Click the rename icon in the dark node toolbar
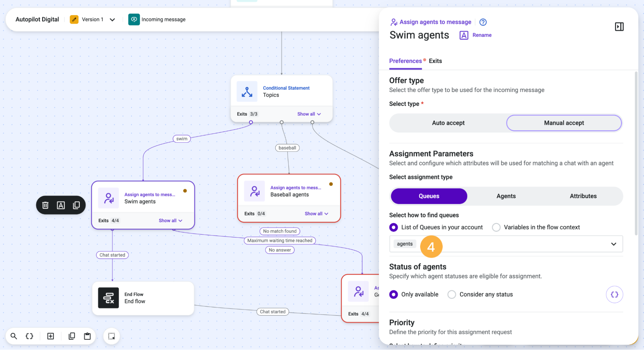 pos(61,205)
